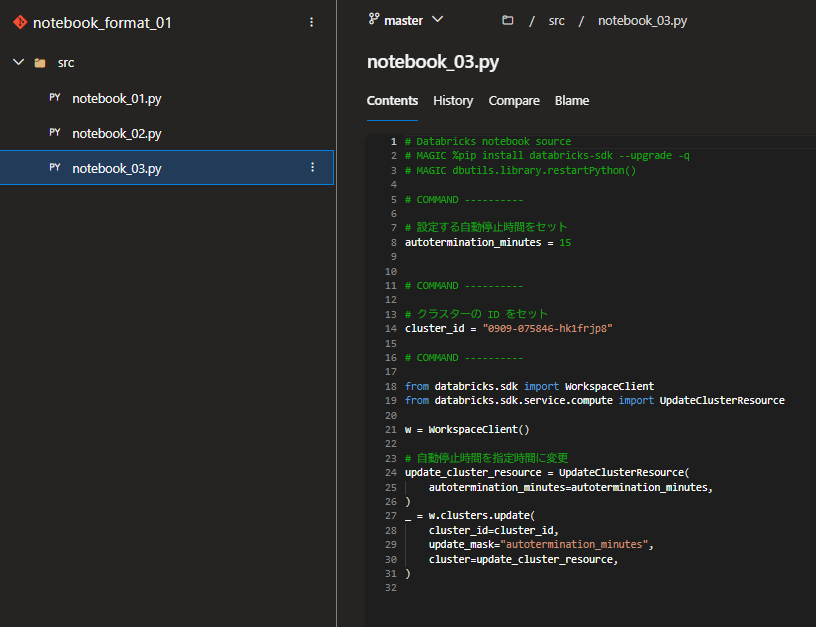Click the '# COMMAND' comment on line 11
The height and width of the screenshot is (627, 816).
(x=464, y=286)
